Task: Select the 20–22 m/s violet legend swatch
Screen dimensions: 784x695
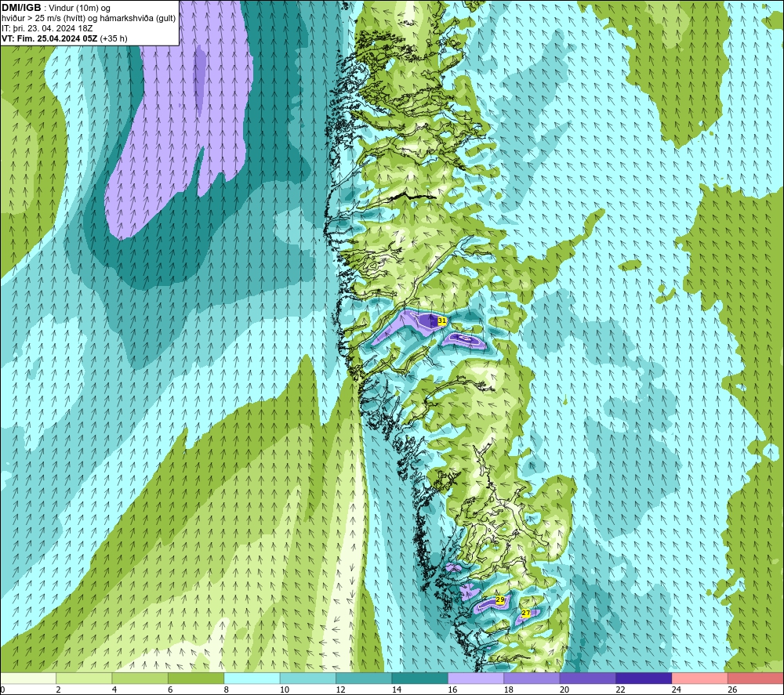Action: coord(588,678)
